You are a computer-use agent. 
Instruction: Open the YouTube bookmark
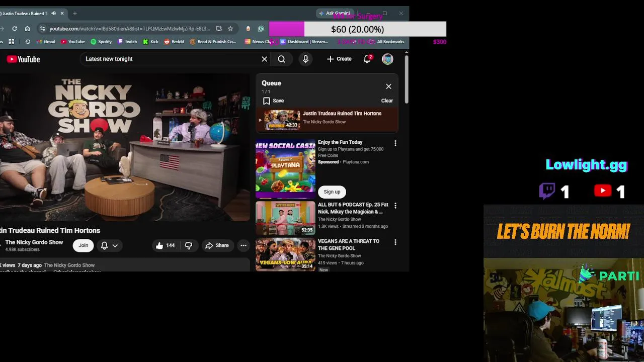[x=73, y=42]
